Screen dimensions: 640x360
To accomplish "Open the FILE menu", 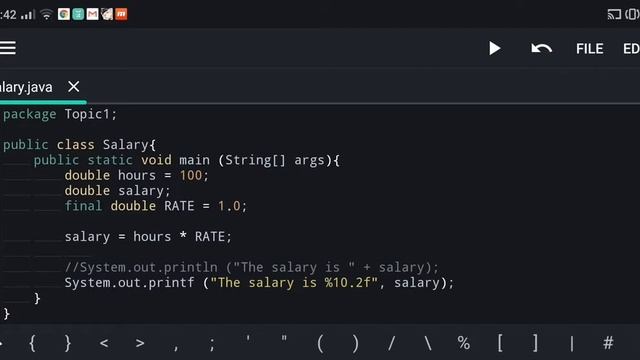I will pyautogui.click(x=589, y=49).
